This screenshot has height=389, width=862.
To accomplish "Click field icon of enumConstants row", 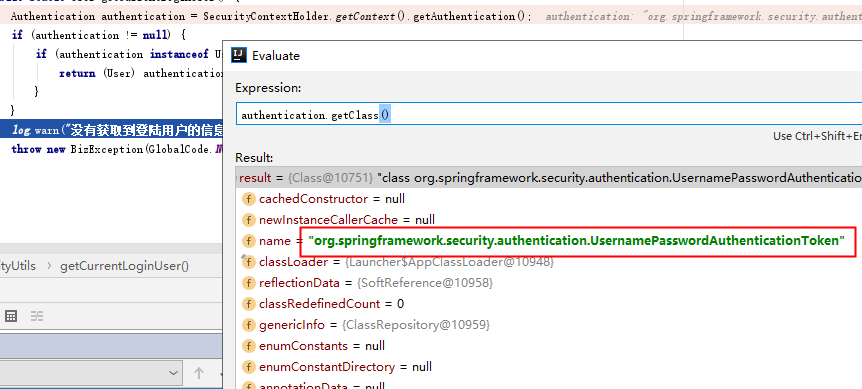I will pyautogui.click(x=248, y=346).
